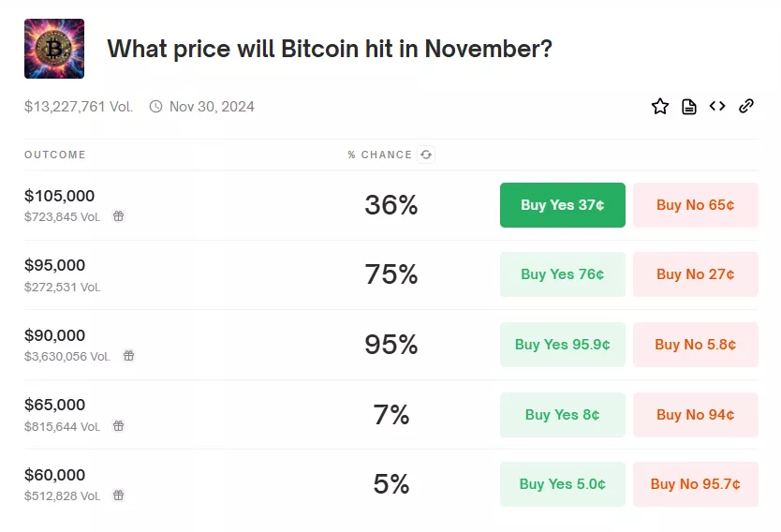781x532 pixels.
Task: Click Buy No 94¢ for $65,000
Action: [x=695, y=415]
